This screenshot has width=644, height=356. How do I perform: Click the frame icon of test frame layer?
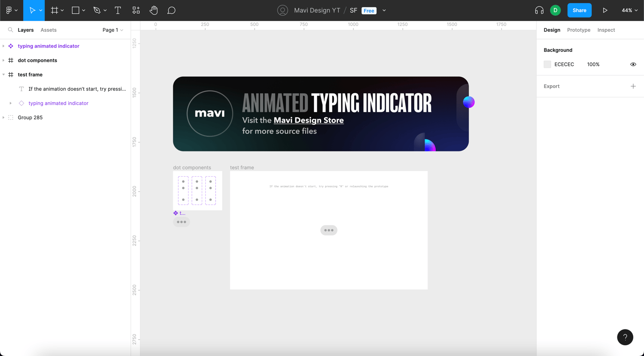tap(11, 75)
